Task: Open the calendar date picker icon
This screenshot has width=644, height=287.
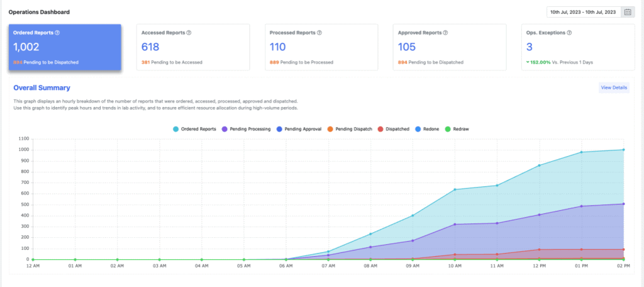Action: [x=628, y=12]
